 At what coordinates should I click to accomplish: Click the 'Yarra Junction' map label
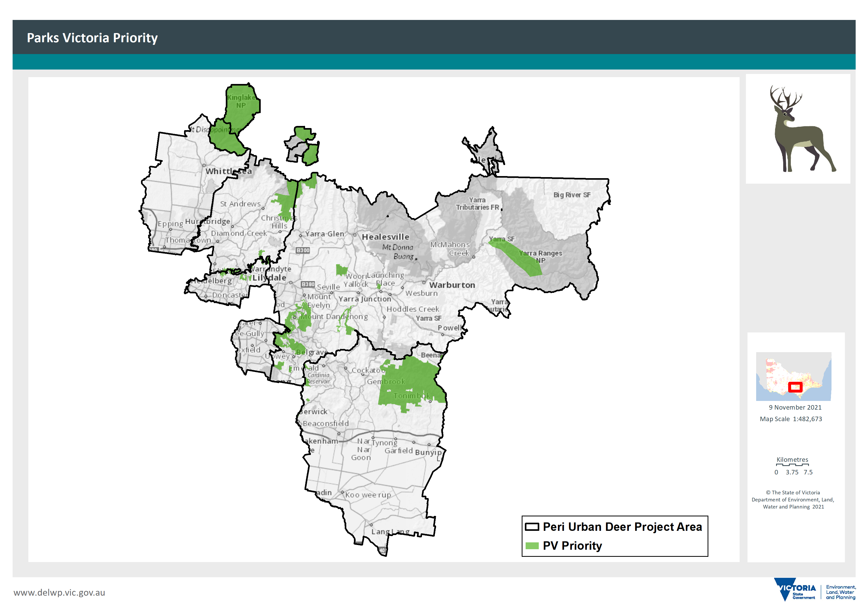tap(365, 299)
